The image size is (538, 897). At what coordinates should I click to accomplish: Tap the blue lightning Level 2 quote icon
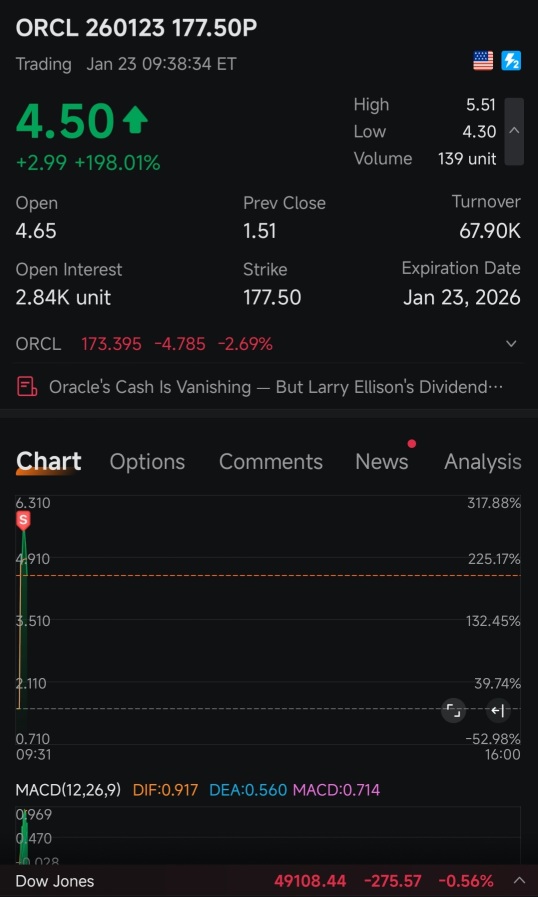tap(511, 61)
